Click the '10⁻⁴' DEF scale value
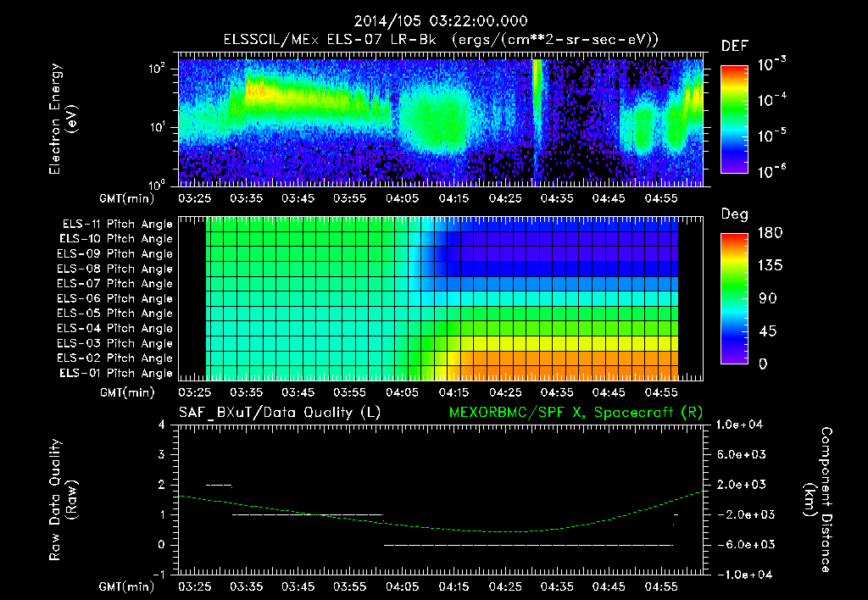 pos(771,100)
